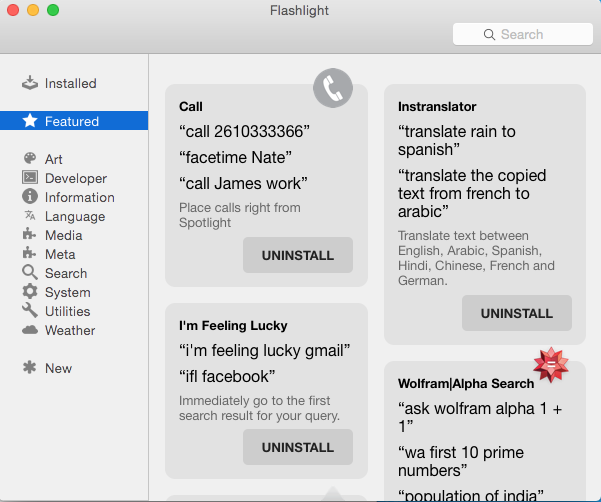Image resolution: width=601 pixels, height=502 pixels.
Task: Click the System gear icon
Action: tap(30, 292)
